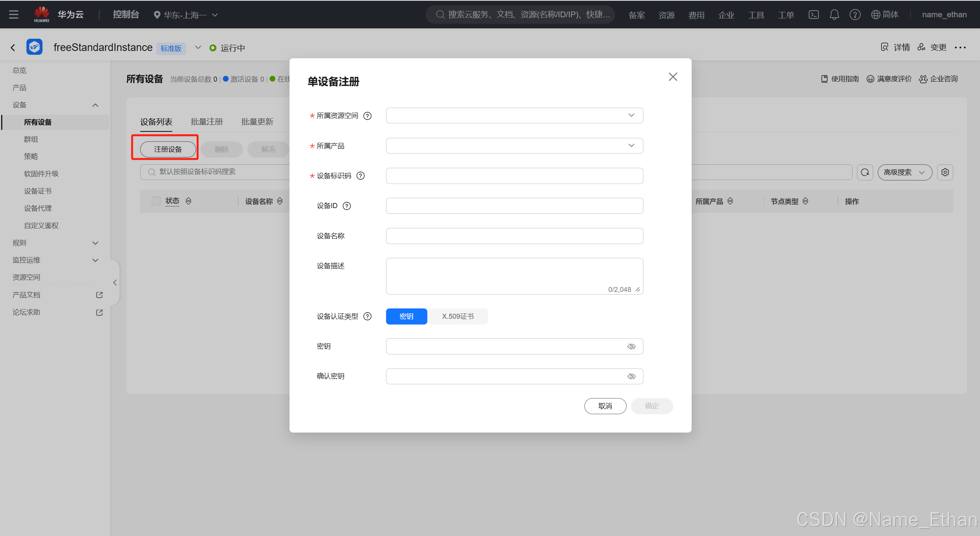
Task: Select X.509证书 authentication type
Action: pyautogui.click(x=458, y=316)
